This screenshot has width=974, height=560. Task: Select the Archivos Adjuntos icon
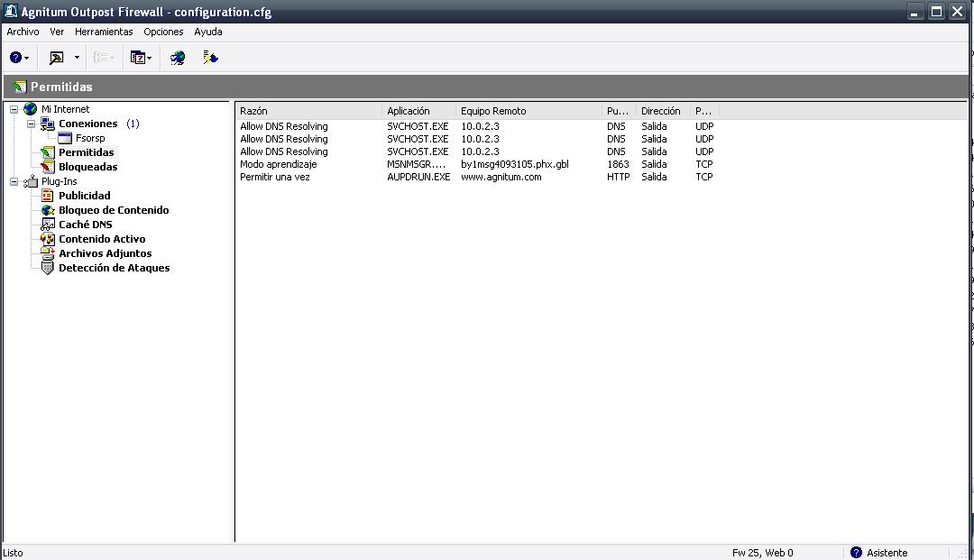tap(47, 253)
